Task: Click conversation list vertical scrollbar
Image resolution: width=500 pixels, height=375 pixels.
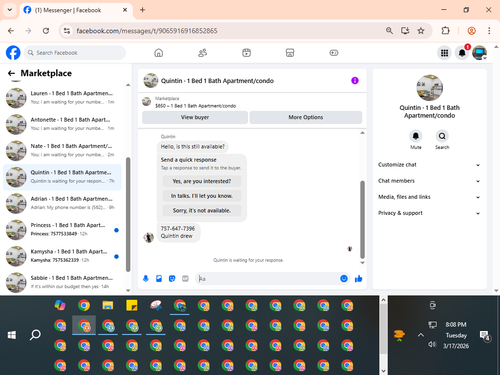Action: tap(128, 214)
